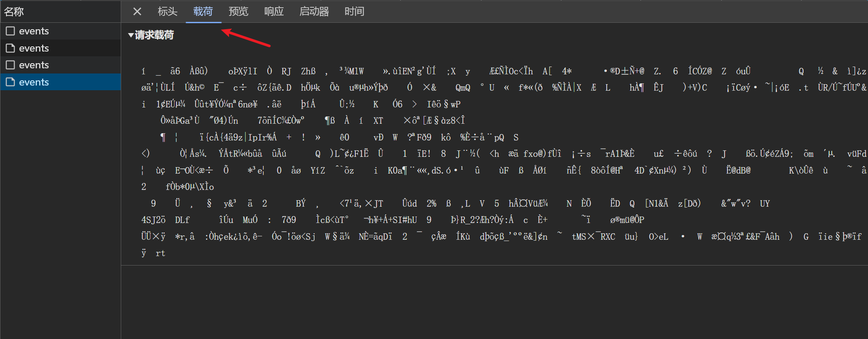Click the 名称 column header
Viewport: 868px width, 339px height.
[x=60, y=12]
